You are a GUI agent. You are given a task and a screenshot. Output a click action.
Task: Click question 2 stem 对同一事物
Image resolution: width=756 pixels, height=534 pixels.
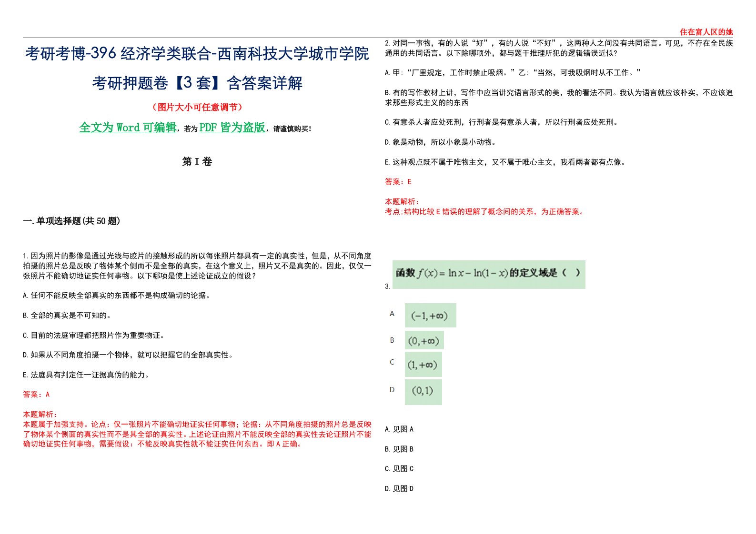559,48
